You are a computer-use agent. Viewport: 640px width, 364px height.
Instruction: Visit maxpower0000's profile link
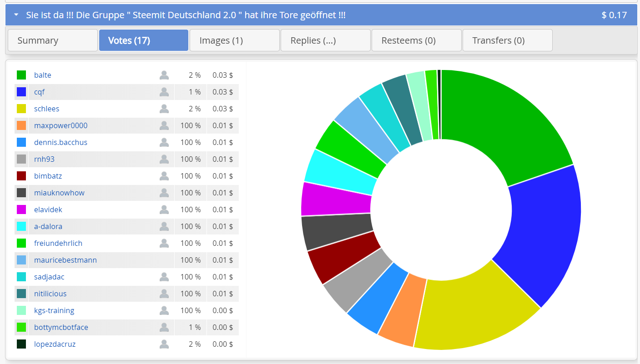pyautogui.click(x=60, y=125)
